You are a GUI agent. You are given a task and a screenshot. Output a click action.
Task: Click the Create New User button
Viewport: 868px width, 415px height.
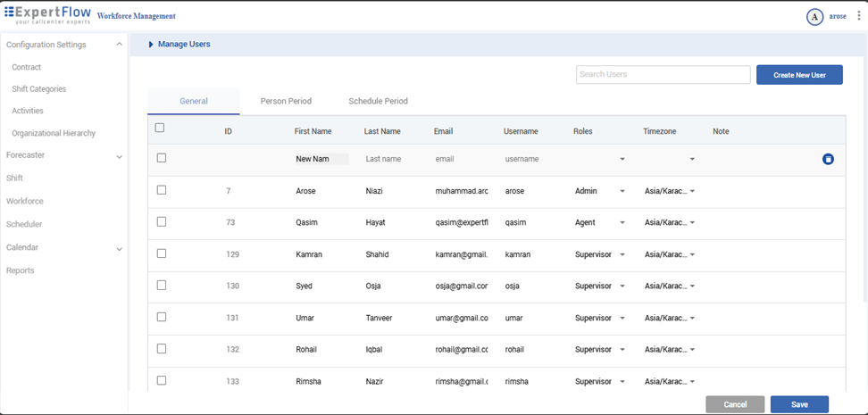click(x=799, y=75)
